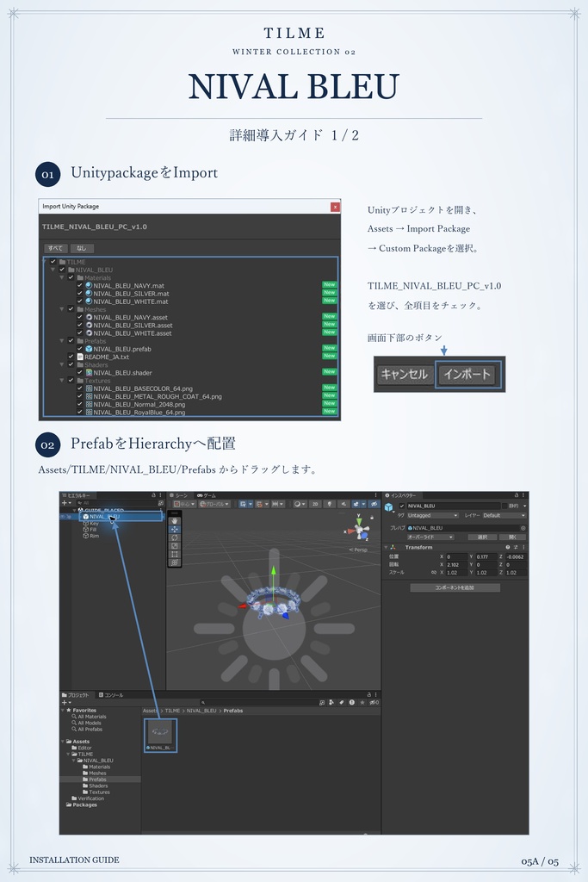Screen dimensions: 588x882
Task: Click search by label icon in project panel
Action: (341, 702)
